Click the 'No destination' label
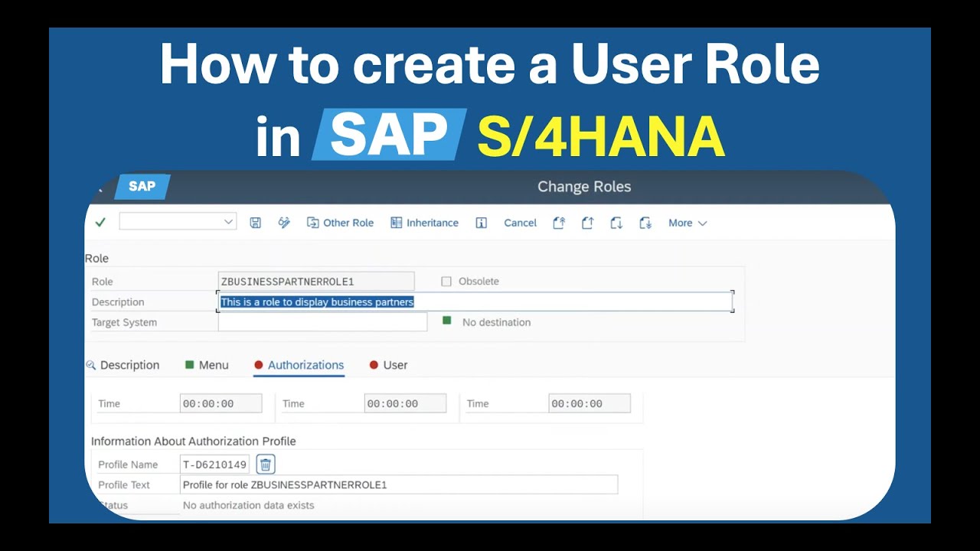 pyautogui.click(x=496, y=322)
